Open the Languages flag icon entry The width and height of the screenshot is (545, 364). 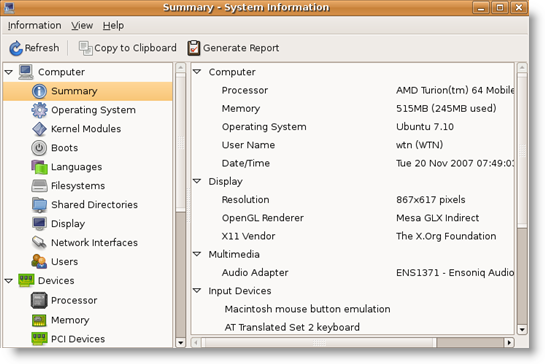pyautogui.click(x=39, y=167)
